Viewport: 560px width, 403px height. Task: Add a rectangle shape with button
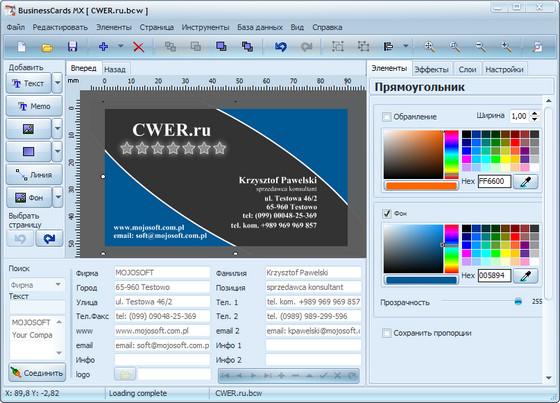coord(29,152)
